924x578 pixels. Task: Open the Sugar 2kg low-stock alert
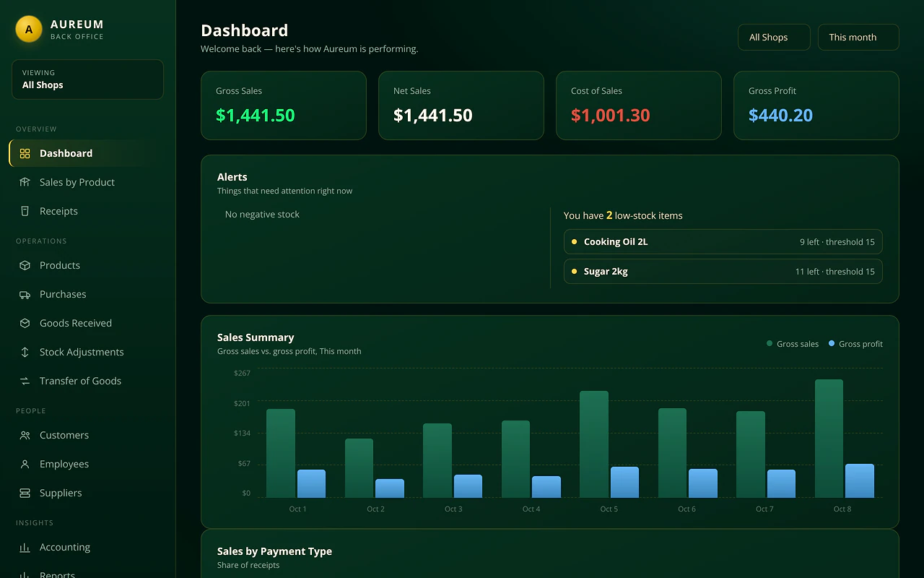pos(723,272)
